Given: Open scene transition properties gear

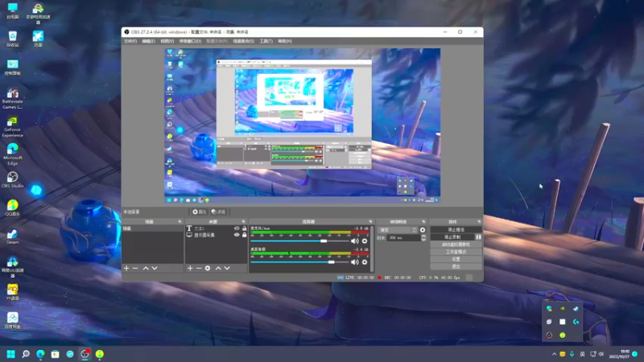Looking at the screenshot, I should (x=423, y=230).
